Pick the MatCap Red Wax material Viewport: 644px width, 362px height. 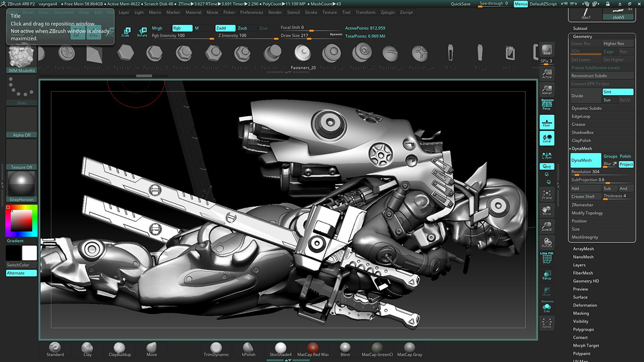click(x=313, y=348)
